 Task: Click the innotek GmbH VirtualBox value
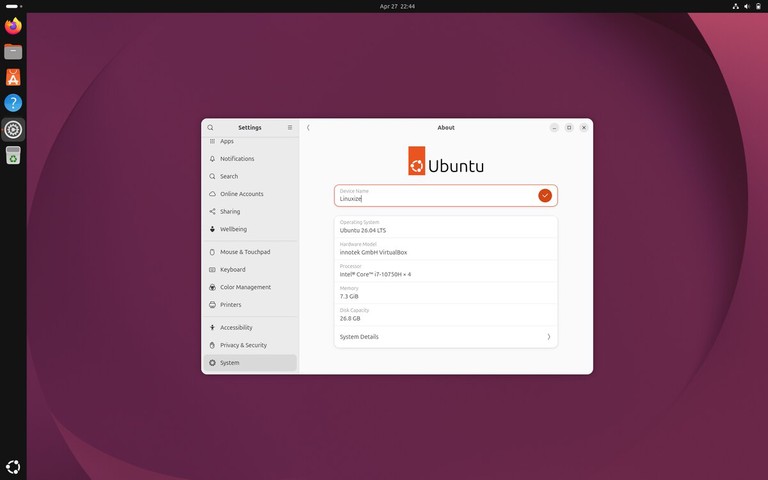373,252
